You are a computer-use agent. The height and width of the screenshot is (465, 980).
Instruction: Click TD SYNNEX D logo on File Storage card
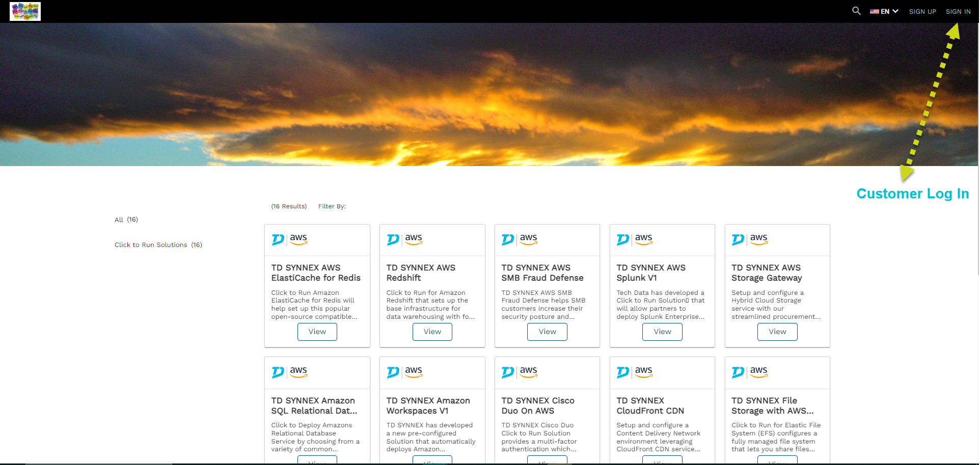[739, 372]
